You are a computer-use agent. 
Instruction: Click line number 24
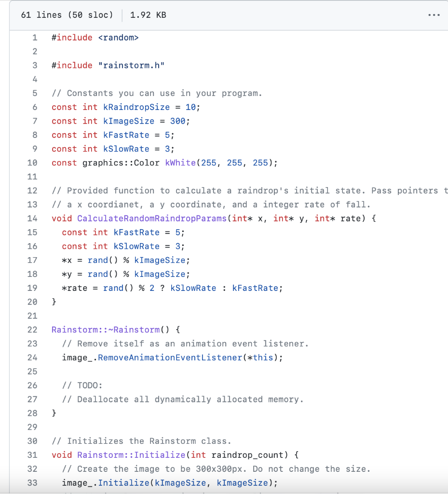(x=32, y=357)
